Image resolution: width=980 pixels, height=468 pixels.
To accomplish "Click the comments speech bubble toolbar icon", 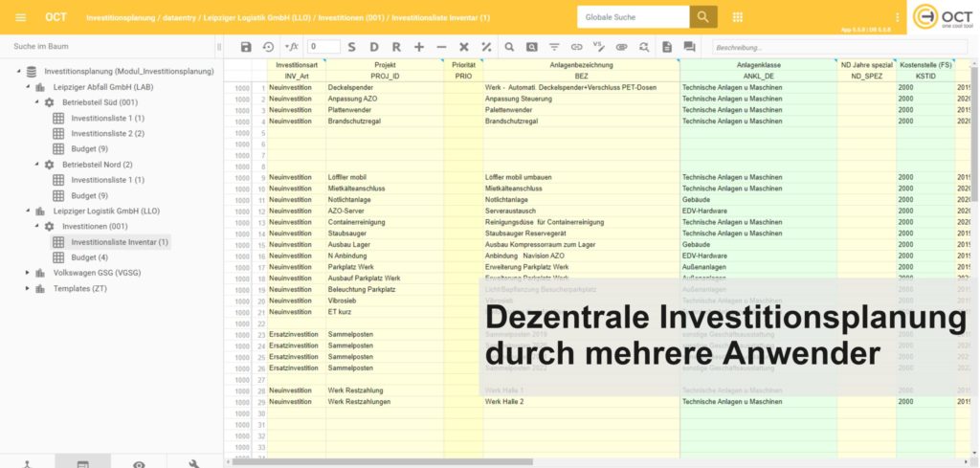I will 689,47.
